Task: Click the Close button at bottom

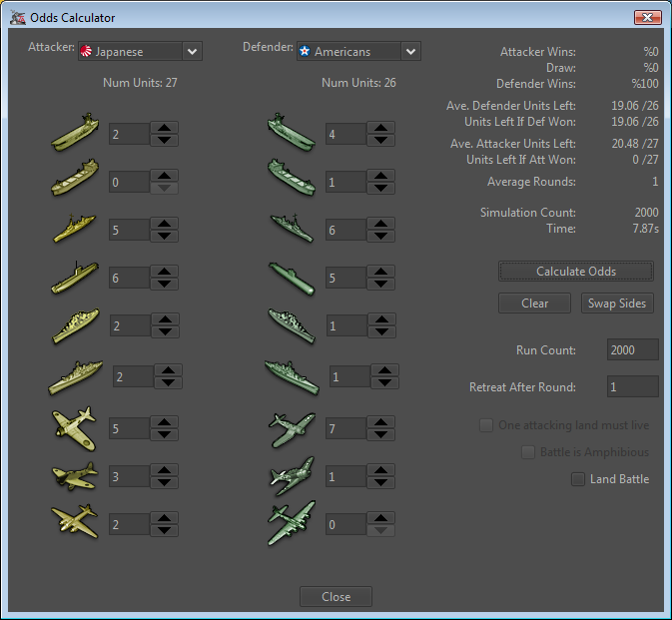Action: coord(336,596)
